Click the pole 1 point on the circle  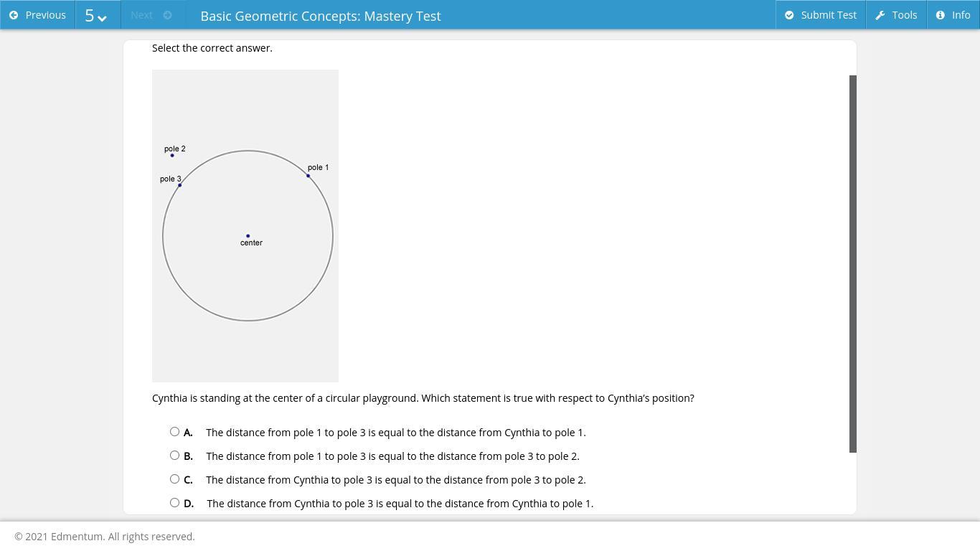pos(308,176)
